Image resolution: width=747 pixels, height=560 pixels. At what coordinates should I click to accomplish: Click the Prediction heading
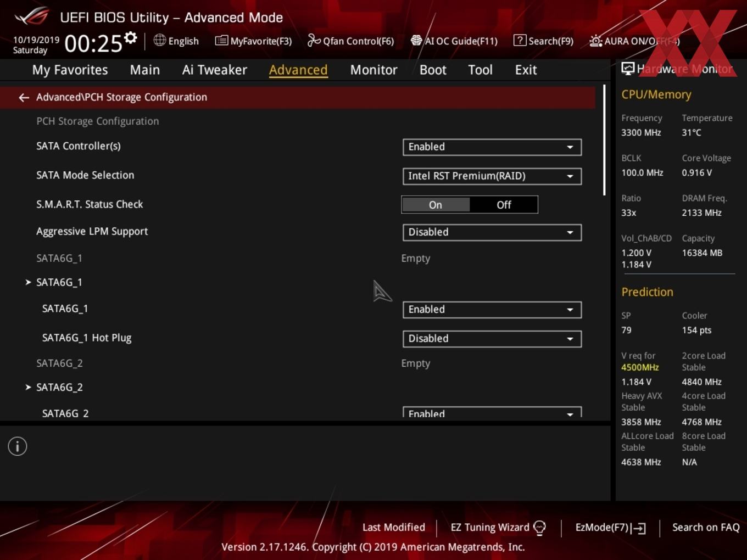(647, 292)
